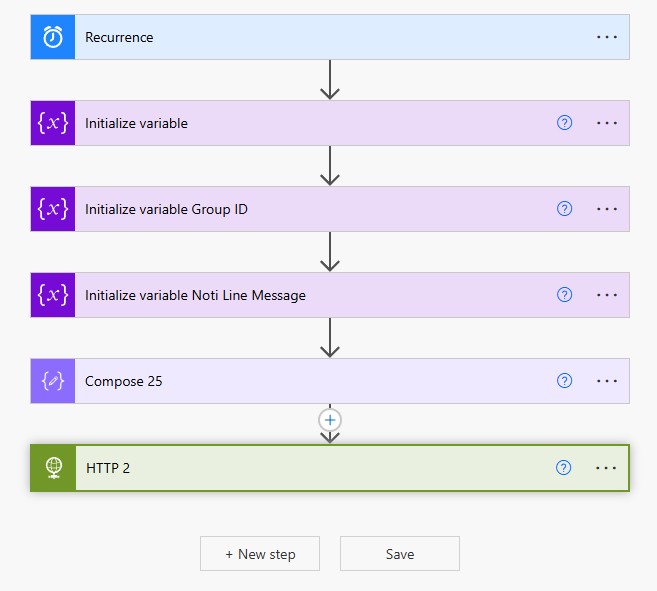The image size is (657, 591).
Task: Click the New step button
Action: point(260,554)
